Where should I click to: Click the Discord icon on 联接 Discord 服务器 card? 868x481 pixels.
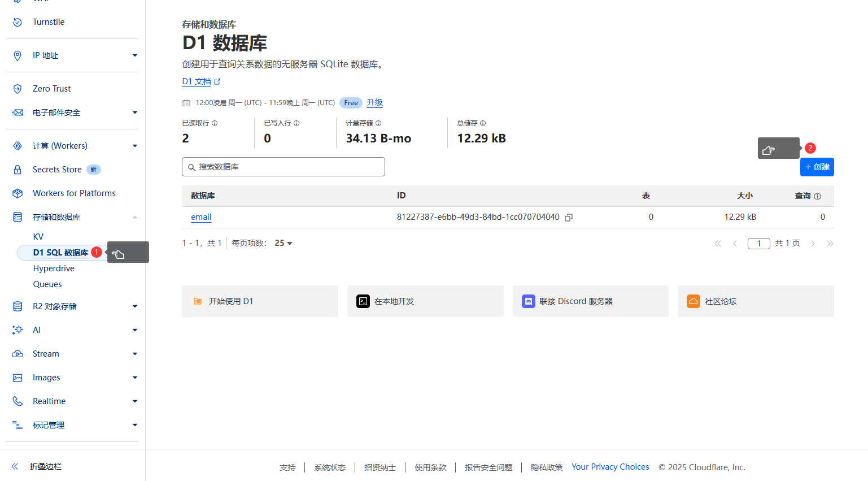click(x=528, y=301)
